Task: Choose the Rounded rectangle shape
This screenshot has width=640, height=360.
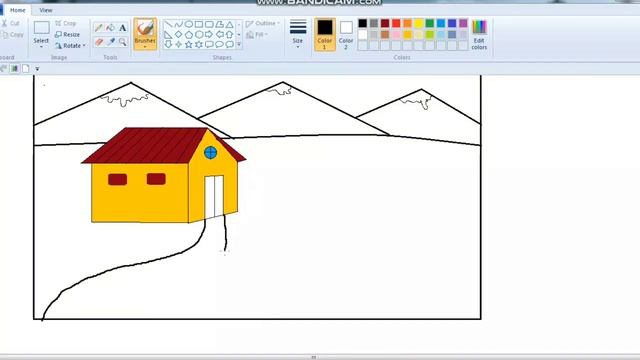Action: [x=209, y=24]
